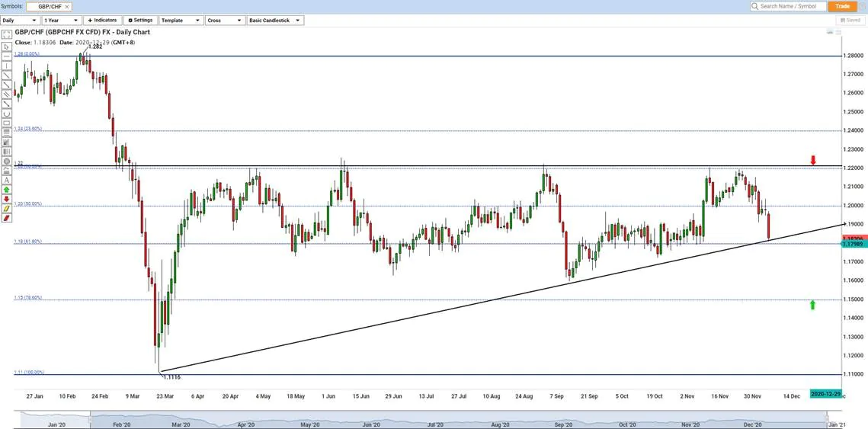
Task: Select the yellow pencil drawing tool
Action: pos(7,208)
